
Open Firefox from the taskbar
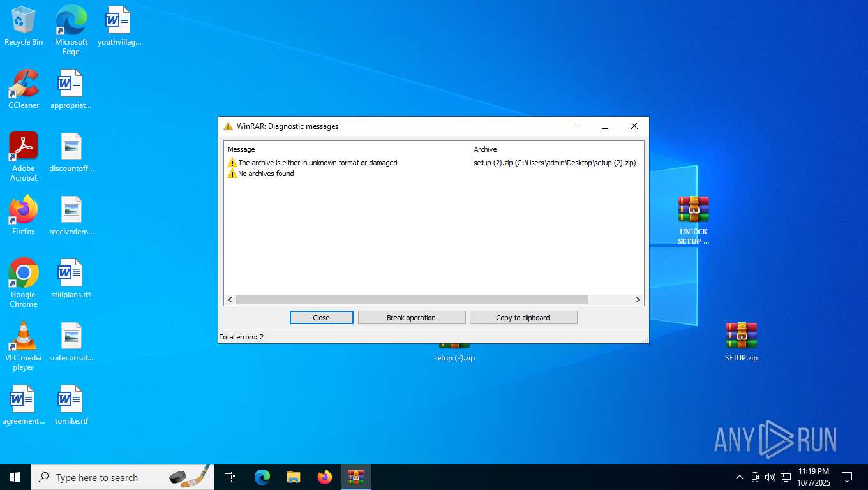point(325,477)
